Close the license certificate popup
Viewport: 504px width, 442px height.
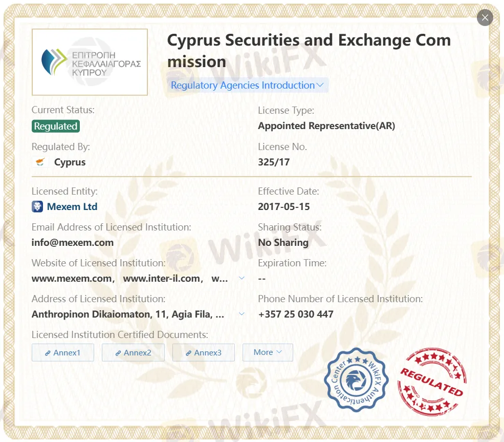pyautogui.click(x=485, y=18)
